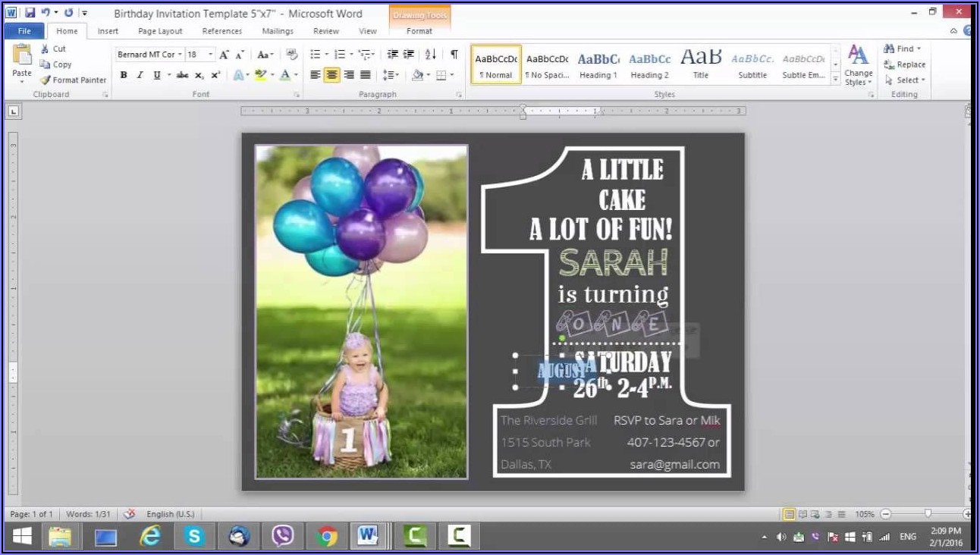Toggle Show/Hide paragraph marks
980x555 pixels.
tap(454, 55)
